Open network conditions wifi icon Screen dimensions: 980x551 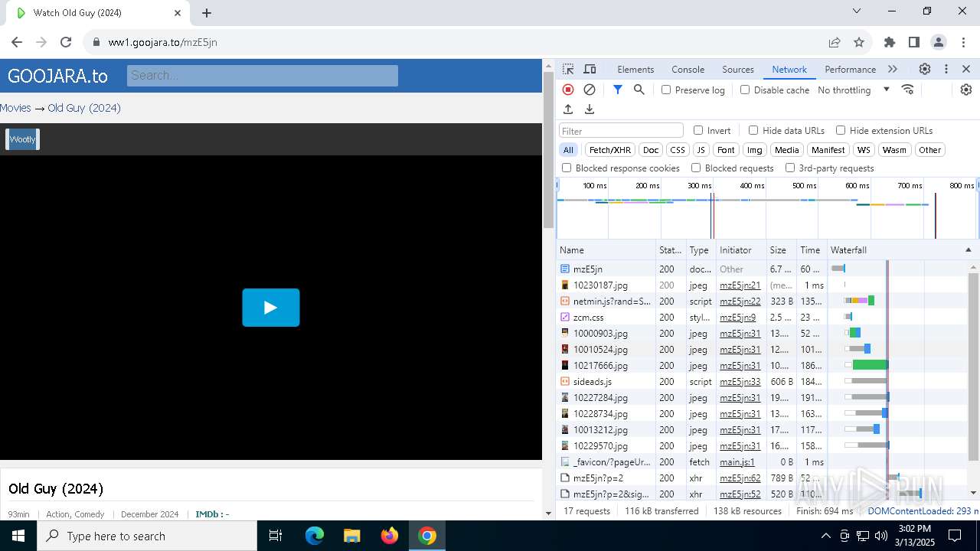[908, 90]
